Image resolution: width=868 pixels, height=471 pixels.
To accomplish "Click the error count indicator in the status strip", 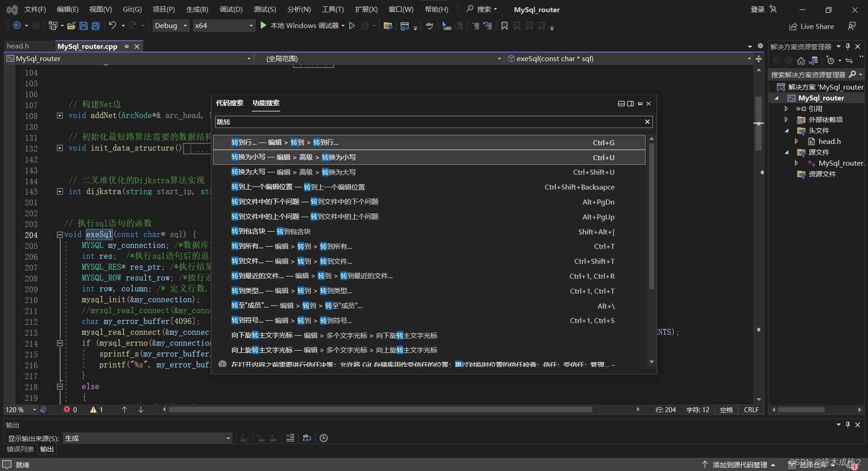I will pyautogui.click(x=71, y=409).
